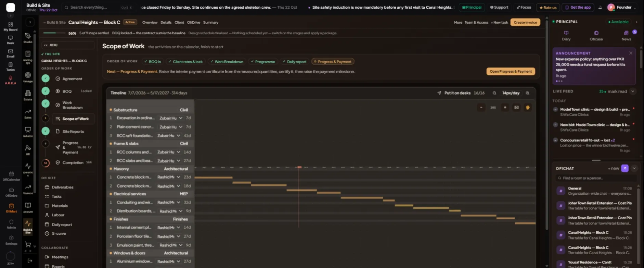644x268 pixels.
Task: Click Open Progress & Payment button
Action: (511, 71)
